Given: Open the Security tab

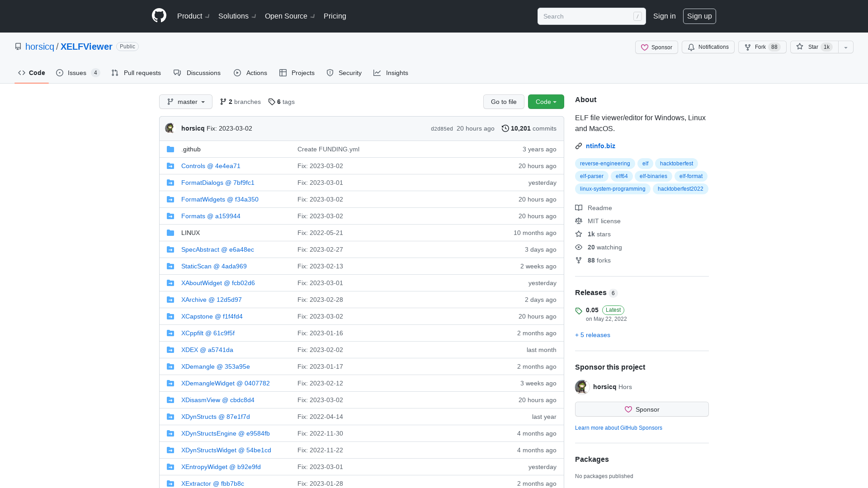Looking at the screenshot, I should tap(344, 73).
